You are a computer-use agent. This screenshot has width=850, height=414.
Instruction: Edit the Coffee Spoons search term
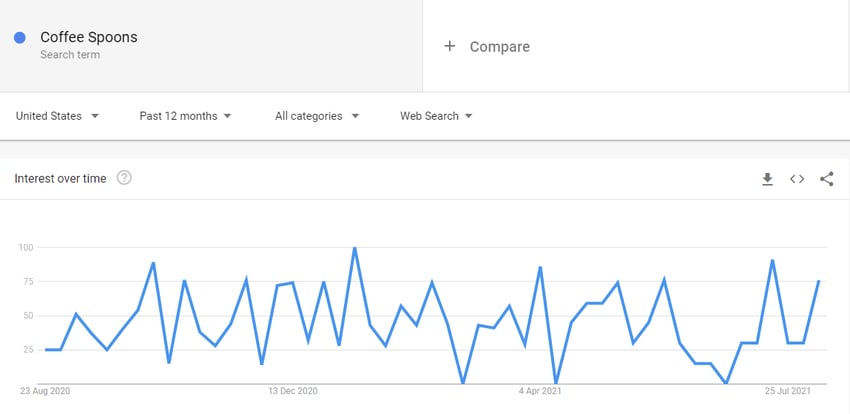tap(89, 37)
